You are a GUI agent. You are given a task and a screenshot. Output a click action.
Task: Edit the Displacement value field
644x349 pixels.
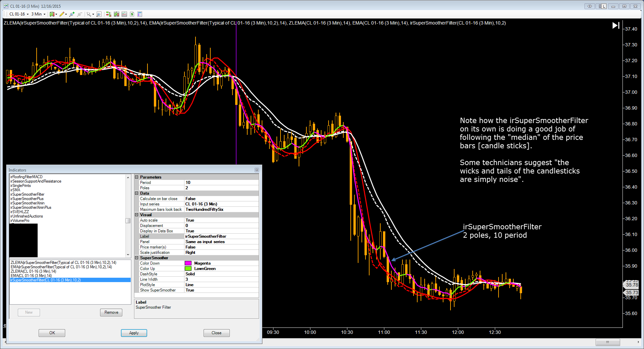coord(222,226)
